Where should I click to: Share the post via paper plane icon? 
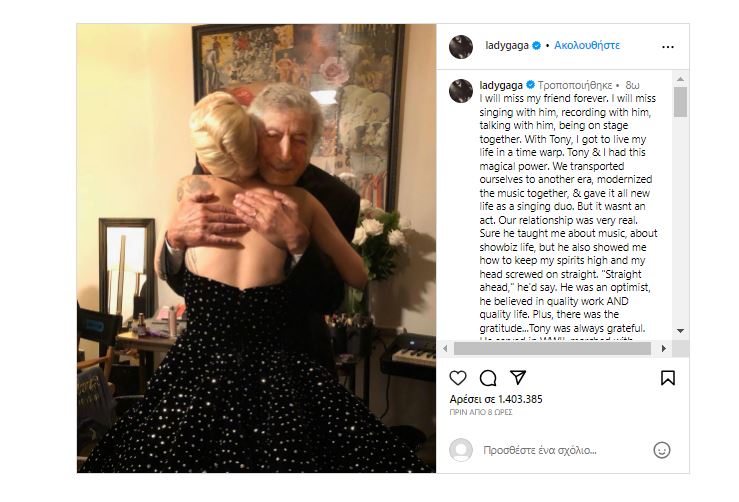point(517,378)
